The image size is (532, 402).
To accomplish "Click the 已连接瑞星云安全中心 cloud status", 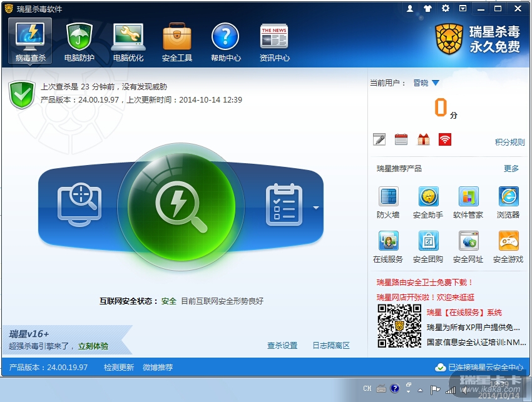I will coord(479,368).
